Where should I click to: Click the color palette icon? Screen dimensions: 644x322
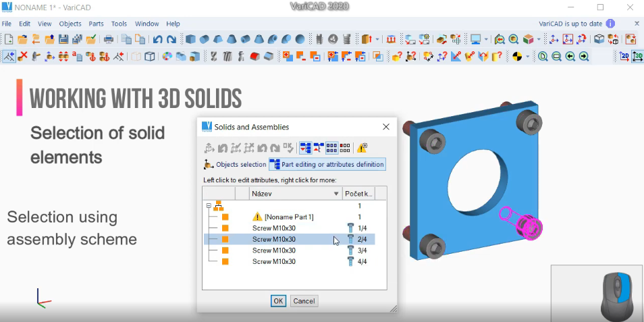click(x=167, y=57)
